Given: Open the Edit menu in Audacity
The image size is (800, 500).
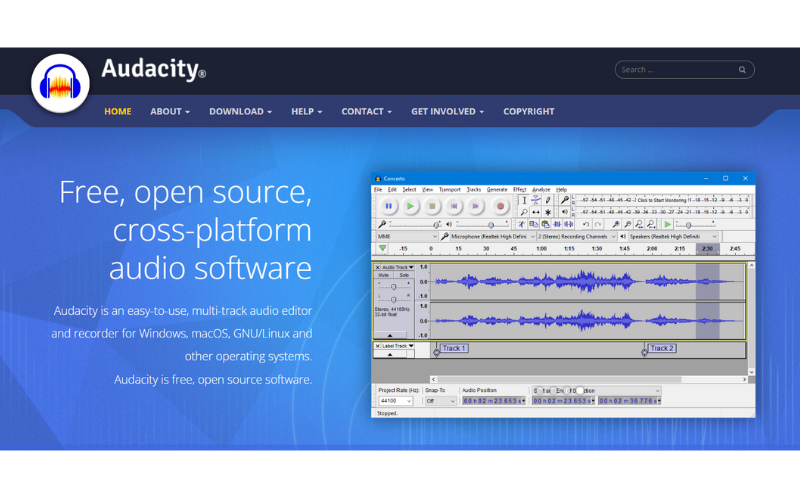Looking at the screenshot, I should point(392,189).
